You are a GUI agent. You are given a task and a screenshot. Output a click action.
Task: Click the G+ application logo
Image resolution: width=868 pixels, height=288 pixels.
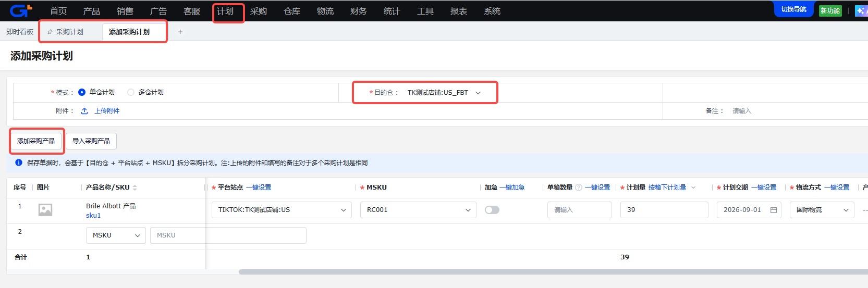(x=21, y=10)
